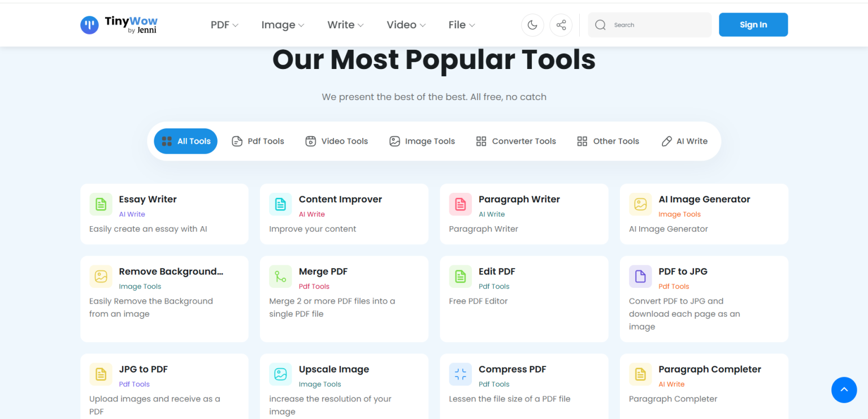Image resolution: width=868 pixels, height=419 pixels.
Task: Click 'Lessen the file size' description
Action: [x=510, y=399]
